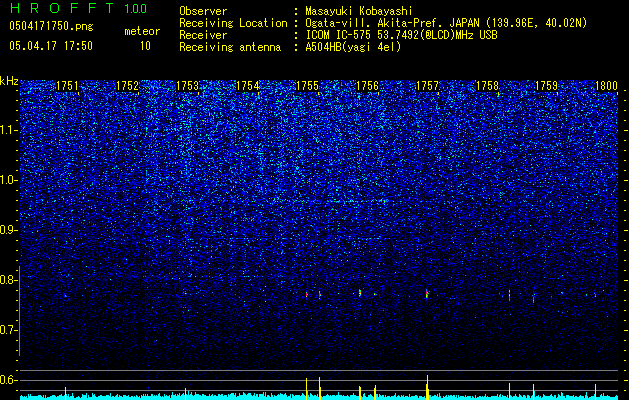
Task: Click the meteor count value 10
Action: click(x=145, y=46)
